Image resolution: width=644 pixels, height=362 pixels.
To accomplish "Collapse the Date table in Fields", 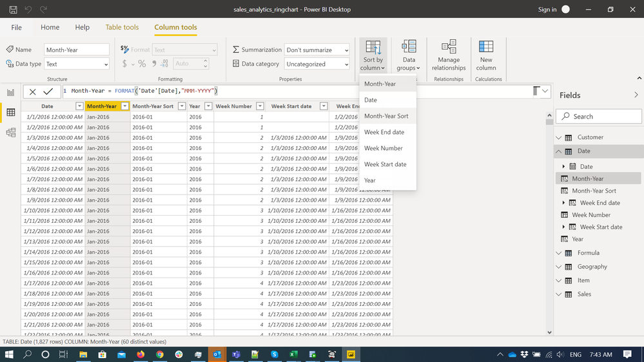I will point(558,151).
